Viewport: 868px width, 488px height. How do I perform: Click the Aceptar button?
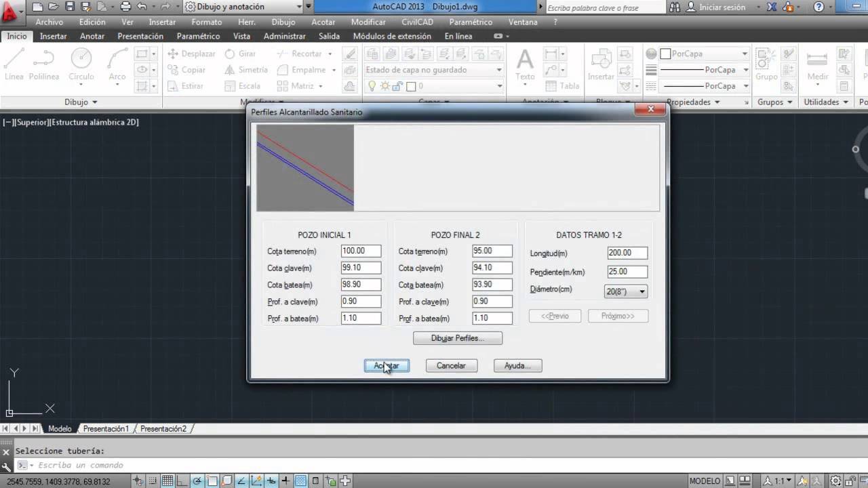click(x=387, y=365)
